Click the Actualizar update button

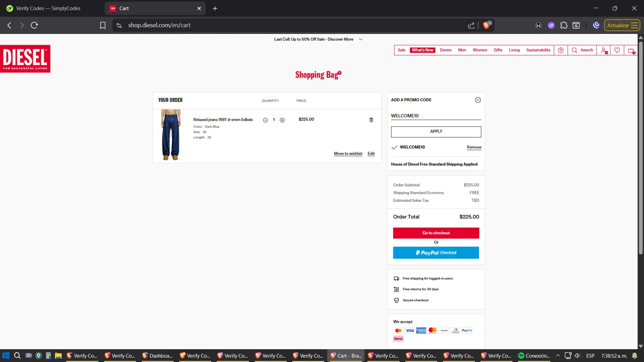(622, 25)
